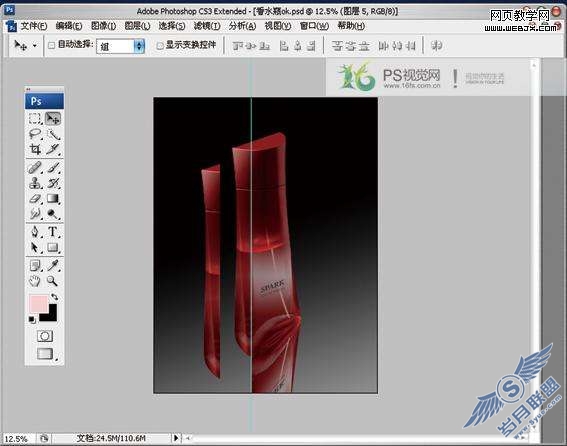Select the Rectangular Marquee tool
Viewport: 567px width, 446px height.
click(x=35, y=119)
